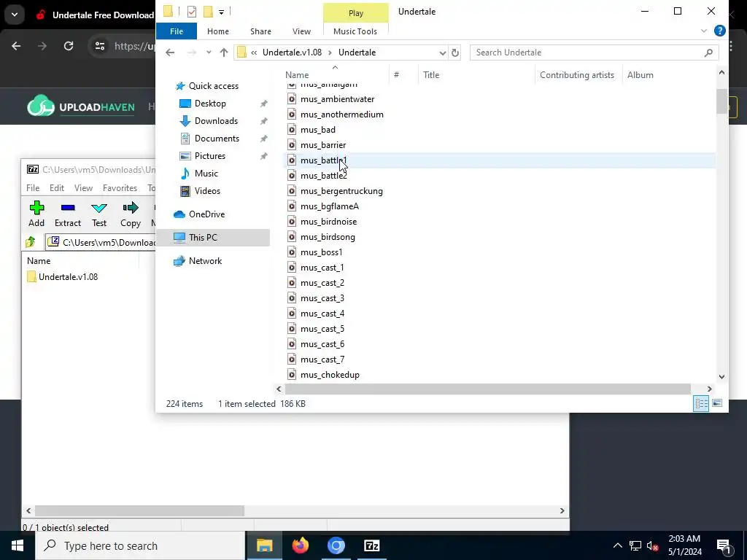Select the mus_cast_4 file
This screenshot has height=560, width=747.
pyautogui.click(x=322, y=314)
